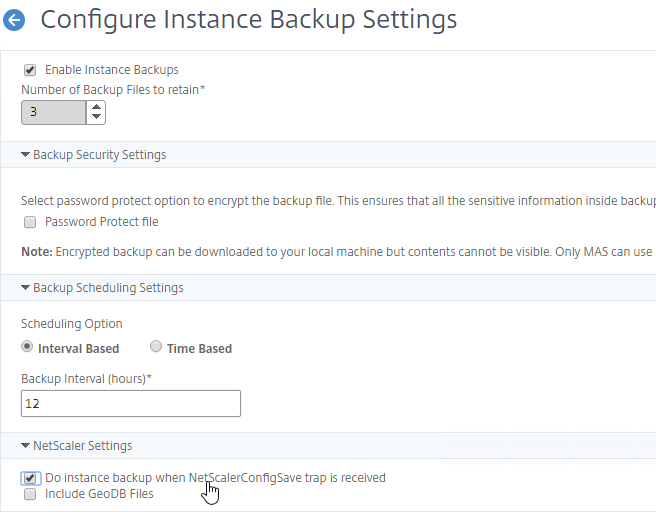Toggle backup on NetScalerConfigSave trap checkbox
The height and width of the screenshot is (512, 656).
(x=30, y=478)
